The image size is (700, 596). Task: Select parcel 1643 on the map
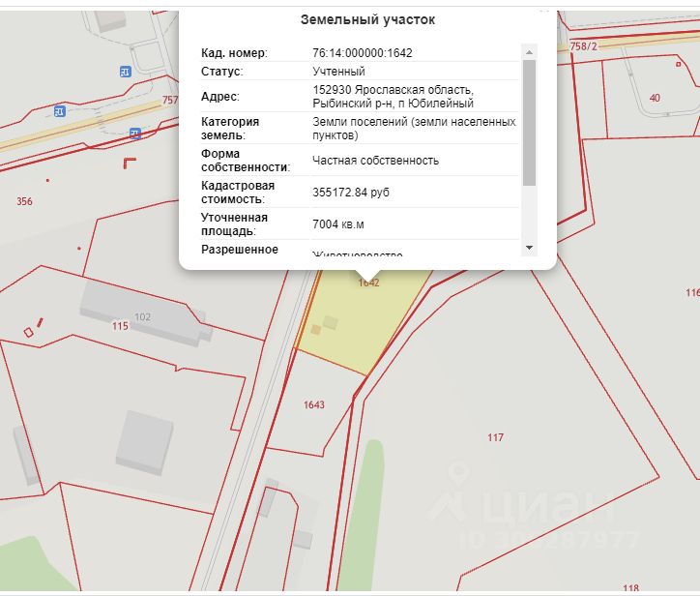(x=314, y=404)
